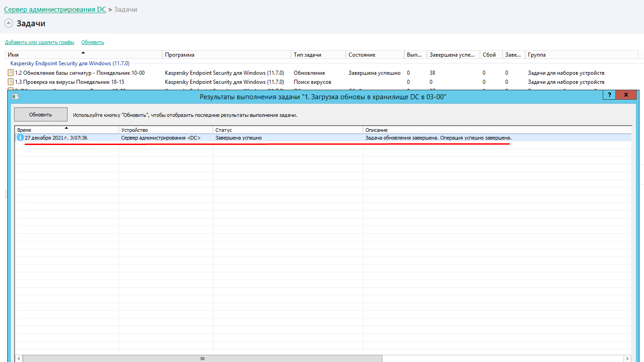Click the blue info icon in the result row
The image size is (644, 362).
point(20,138)
